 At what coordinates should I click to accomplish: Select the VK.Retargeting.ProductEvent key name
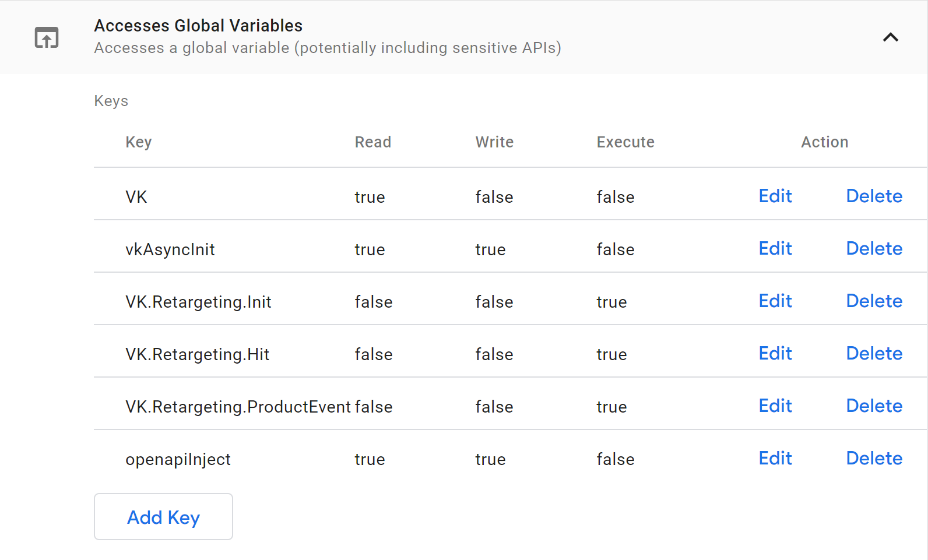pos(238,407)
